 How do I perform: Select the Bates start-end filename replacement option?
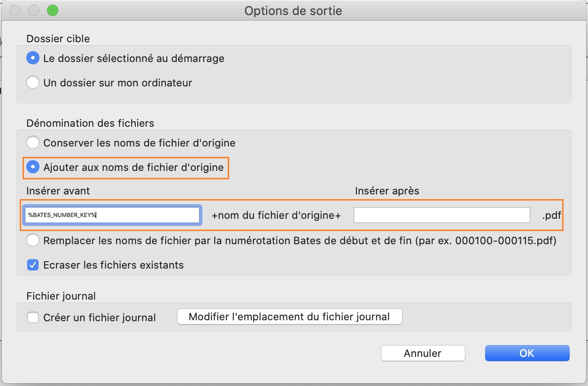pyautogui.click(x=32, y=240)
